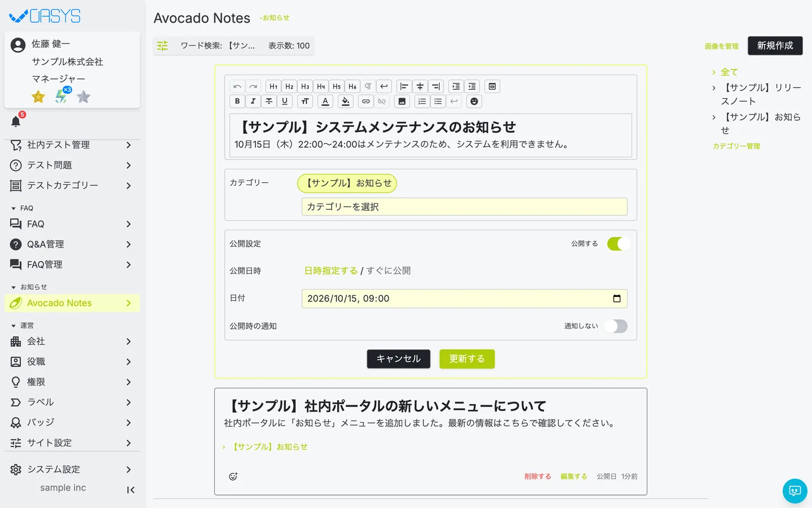Open Avocado Notes in the sidebar

[72, 303]
